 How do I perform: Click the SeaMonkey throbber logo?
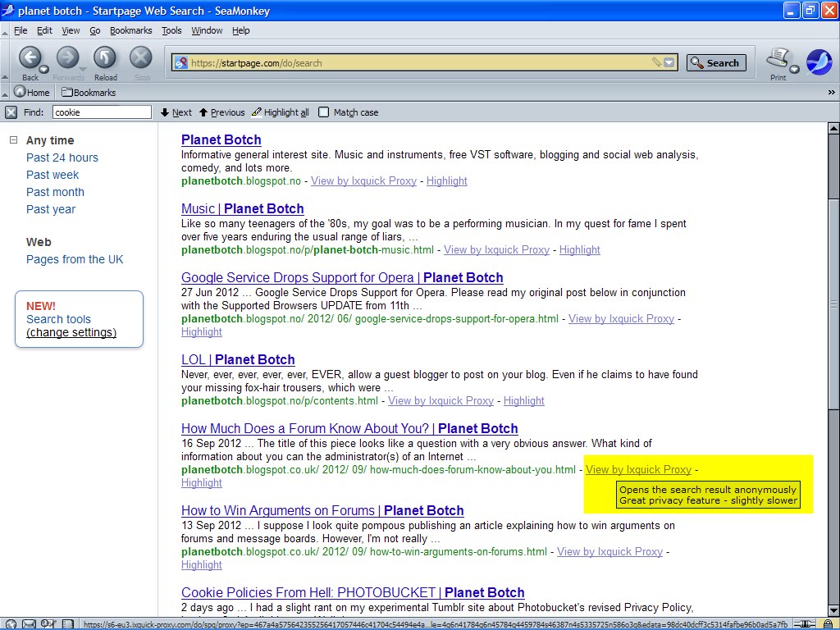[x=819, y=62]
